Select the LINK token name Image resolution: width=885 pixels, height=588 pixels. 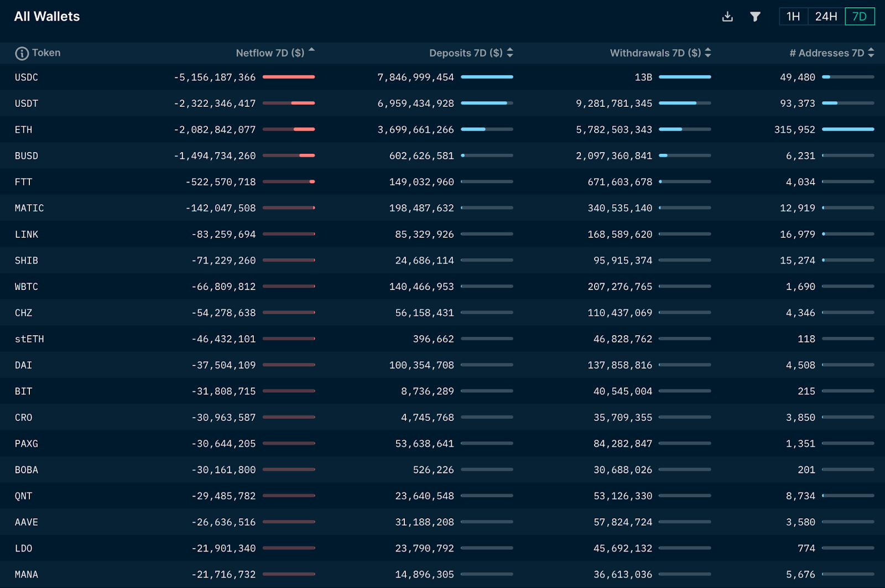(x=27, y=235)
